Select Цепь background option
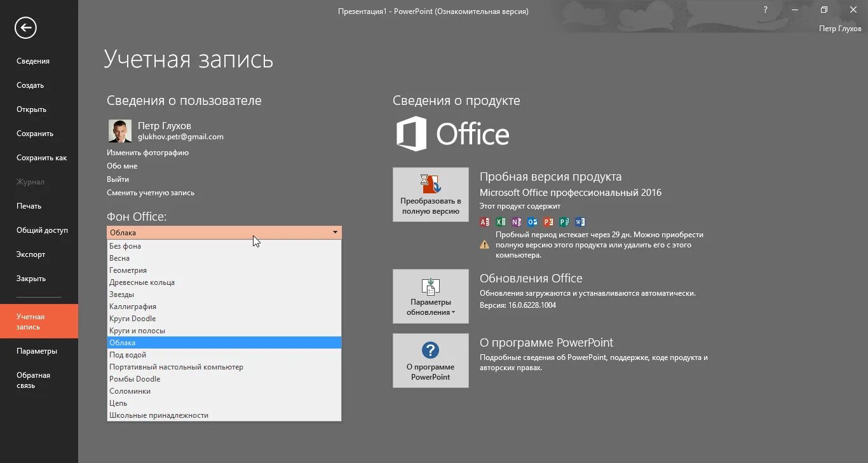Viewport: 868px width, 463px height. pyautogui.click(x=224, y=403)
